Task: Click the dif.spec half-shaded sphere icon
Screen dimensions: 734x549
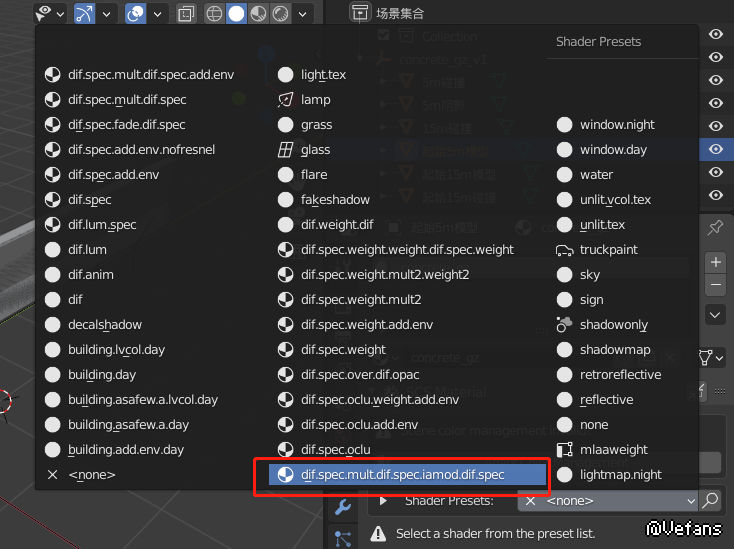Action: tap(52, 200)
